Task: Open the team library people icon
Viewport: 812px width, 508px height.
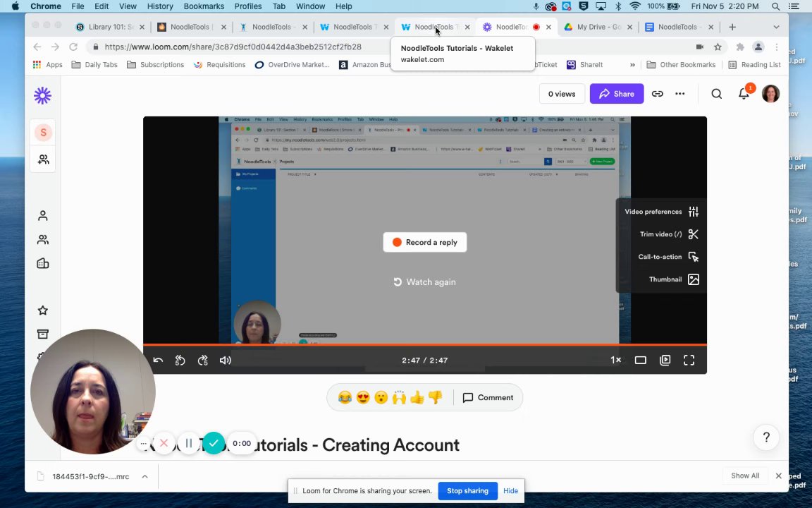Action: coord(43,239)
